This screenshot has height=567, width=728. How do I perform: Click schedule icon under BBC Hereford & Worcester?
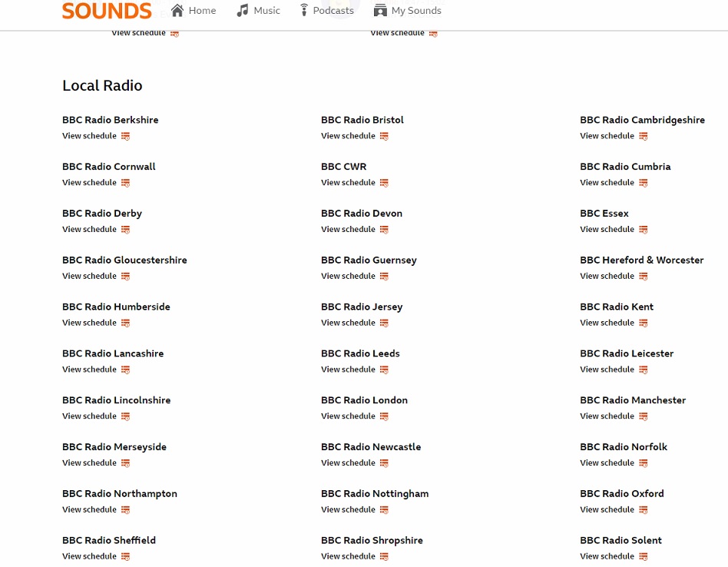(x=643, y=277)
